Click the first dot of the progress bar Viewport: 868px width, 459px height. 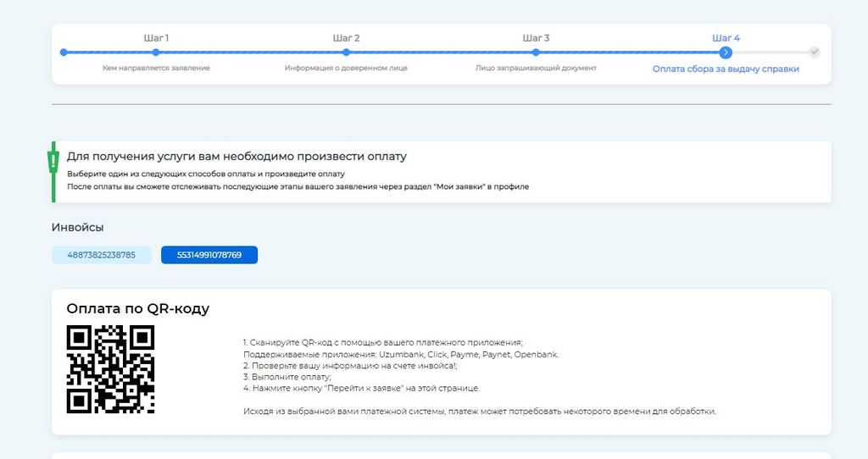click(64, 53)
